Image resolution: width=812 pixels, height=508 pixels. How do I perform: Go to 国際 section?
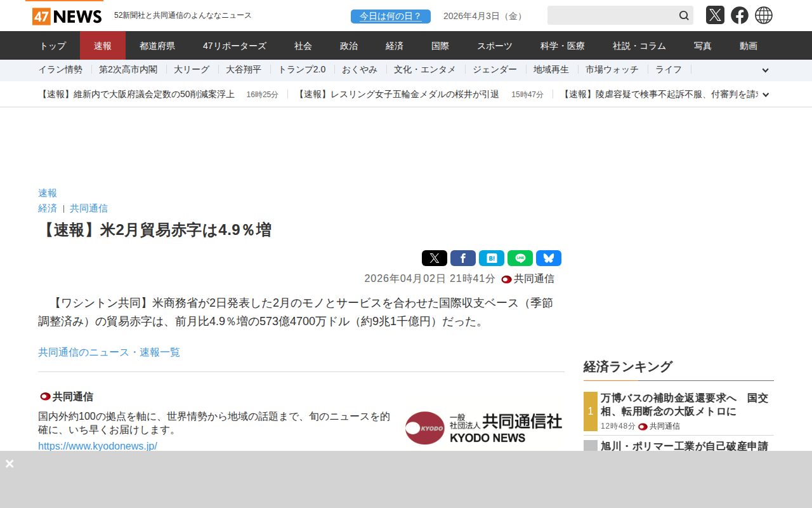click(440, 46)
